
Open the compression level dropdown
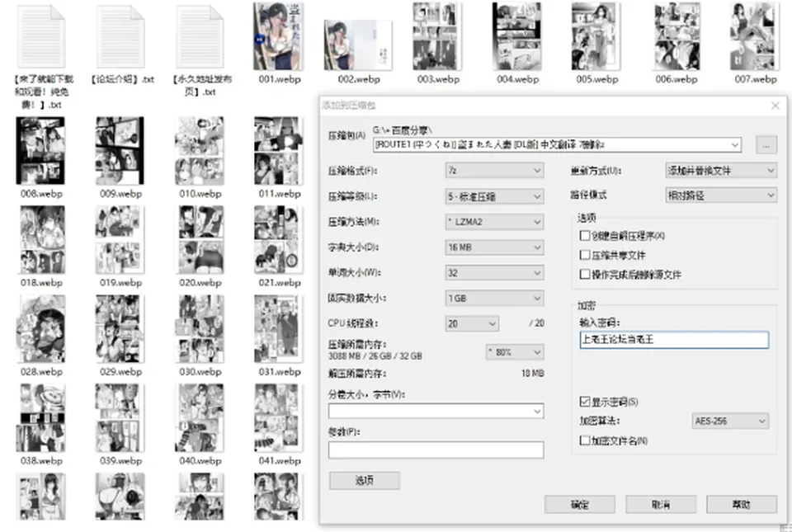pyautogui.click(x=494, y=196)
